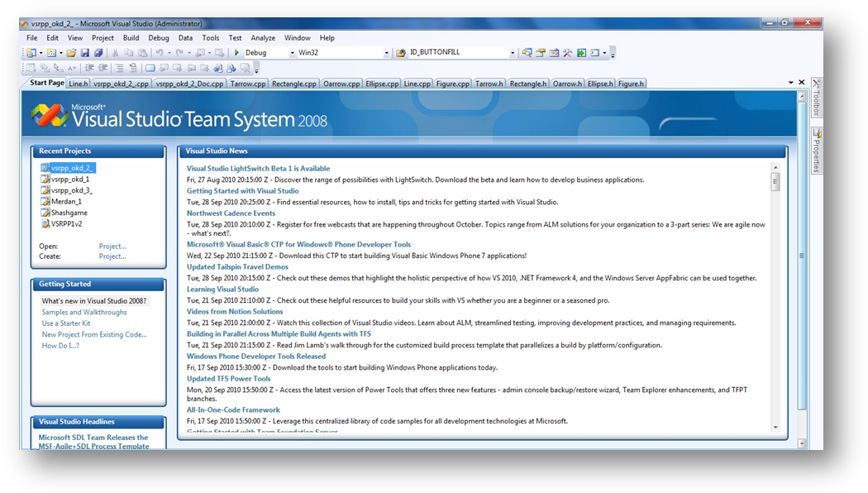The height and width of the screenshot is (493, 868).
Task: Open the Tools menu
Action: pos(210,38)
